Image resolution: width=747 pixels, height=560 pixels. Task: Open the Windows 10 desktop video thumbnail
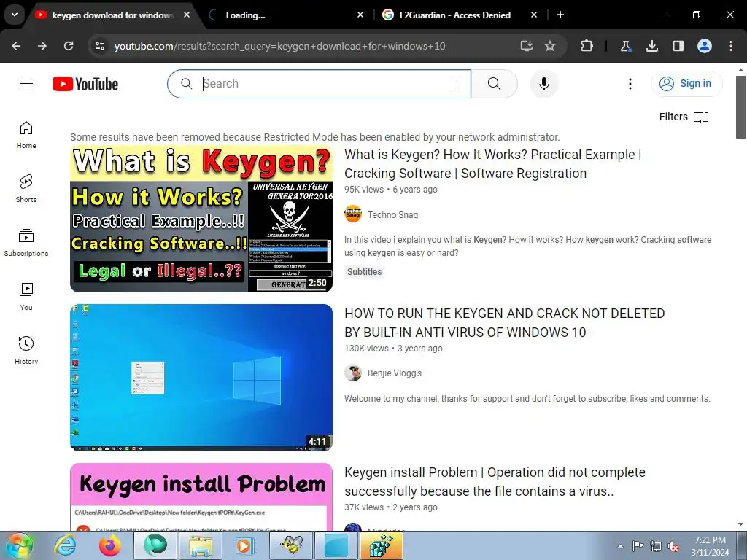201,378
